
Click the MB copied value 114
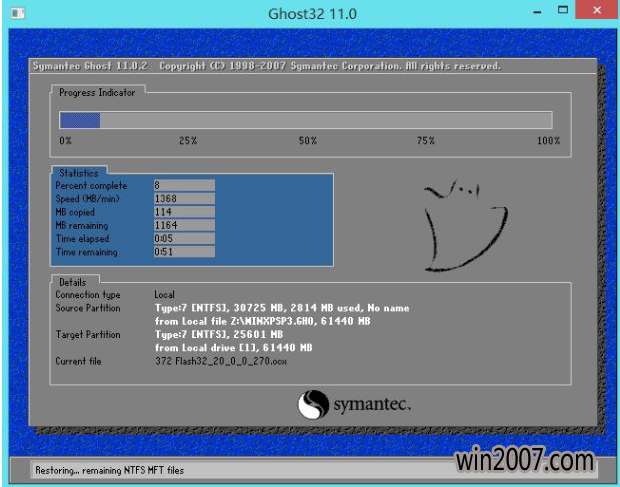184,212
